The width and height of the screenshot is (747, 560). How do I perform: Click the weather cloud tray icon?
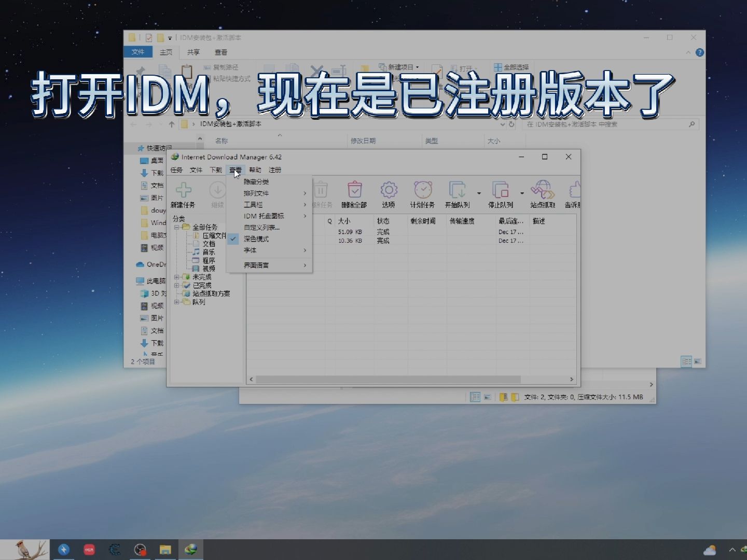(710, 550)
